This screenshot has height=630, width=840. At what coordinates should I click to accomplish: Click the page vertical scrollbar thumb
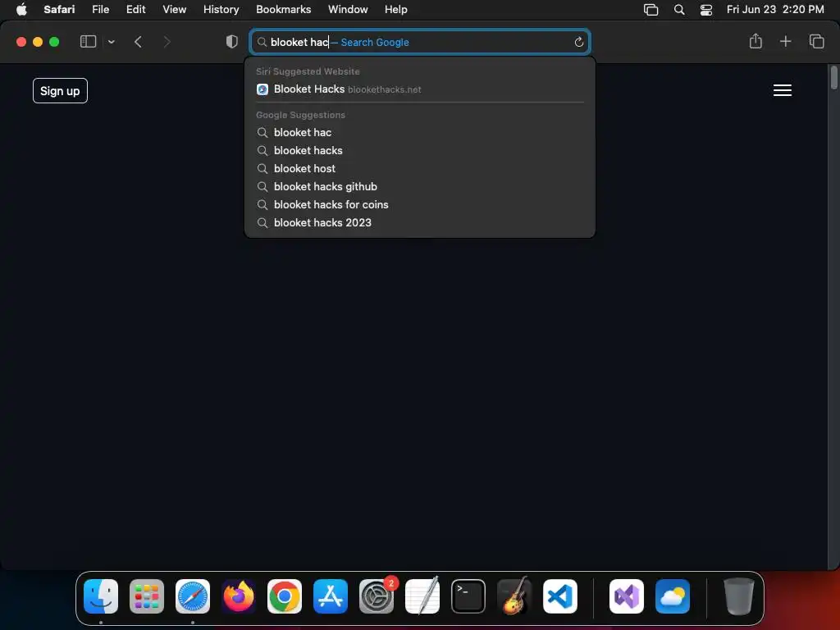point(833,77)
